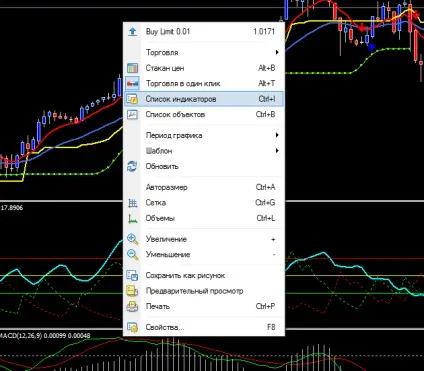
Task: Click the zoom-in magnifier icon
Action: pyautogui.click(x=132, y=239)
